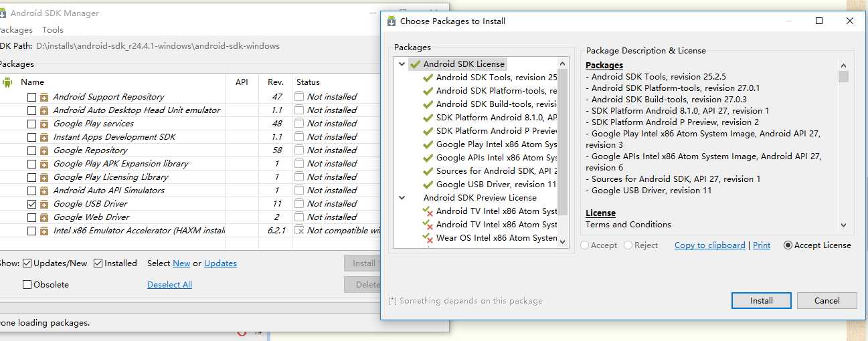Click red X mark beside Wear OS Intel x86
This screenshot has height=341, width=868.
(x=428, y=238)
